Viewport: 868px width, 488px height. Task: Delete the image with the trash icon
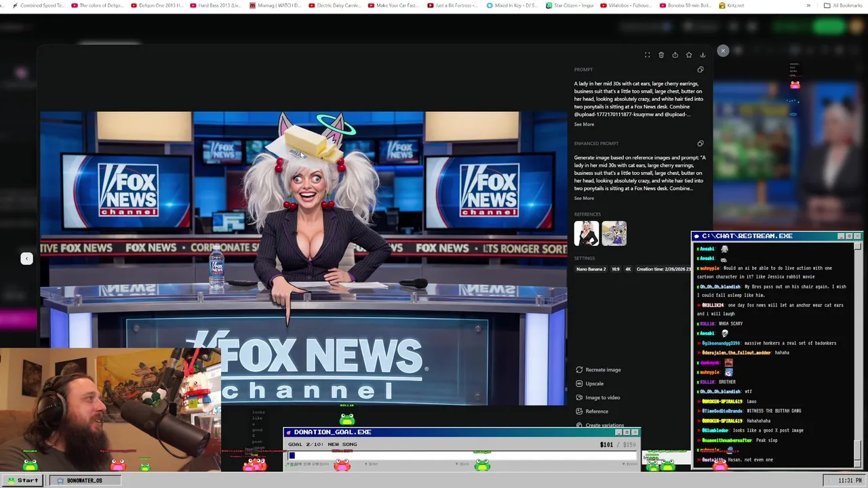661,55
